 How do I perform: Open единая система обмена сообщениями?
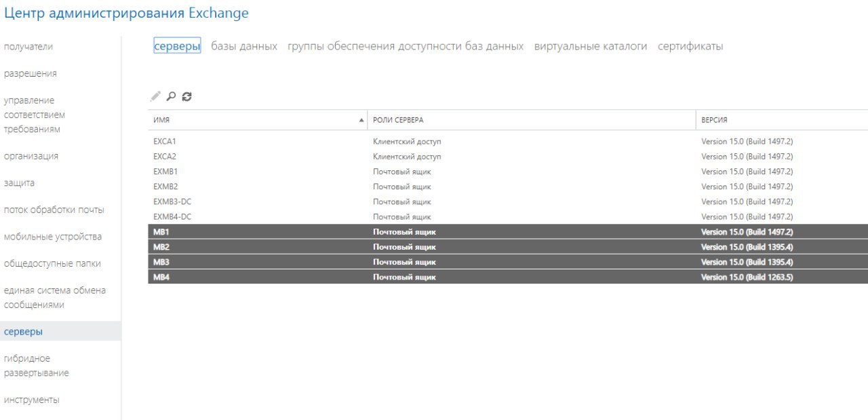click(55, 298)
